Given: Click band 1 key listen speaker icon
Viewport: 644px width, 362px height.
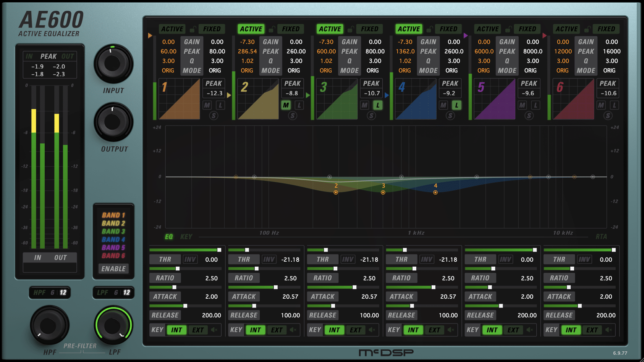Looking at the screenshot, I should click(x=214, y=330).
